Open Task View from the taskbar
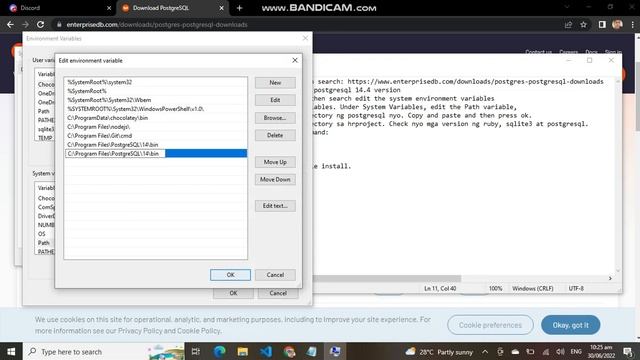 pyautogui.click(x=196, y=351)
